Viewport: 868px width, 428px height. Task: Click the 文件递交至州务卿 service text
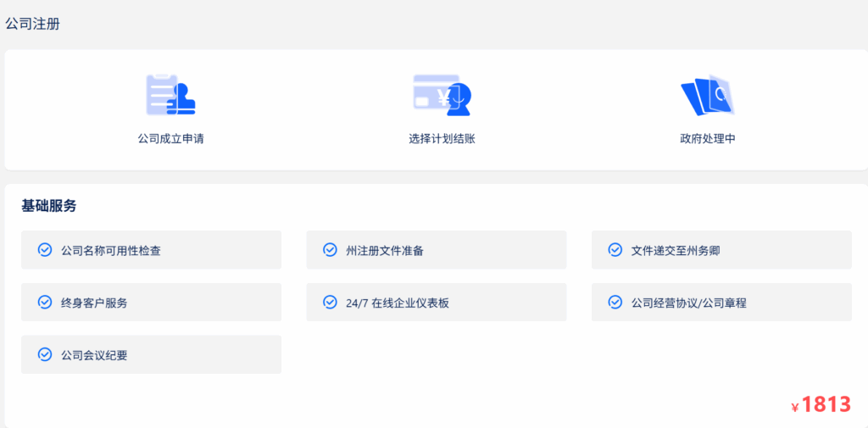676,250
